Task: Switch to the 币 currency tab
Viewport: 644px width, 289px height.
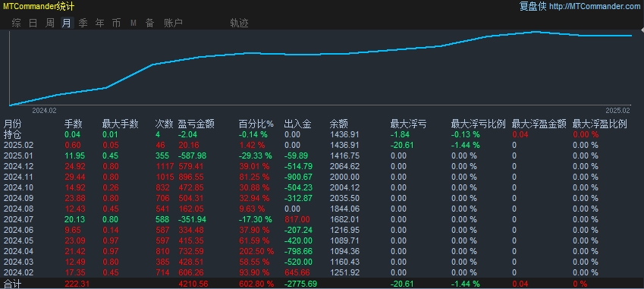Action: point(116,23)
